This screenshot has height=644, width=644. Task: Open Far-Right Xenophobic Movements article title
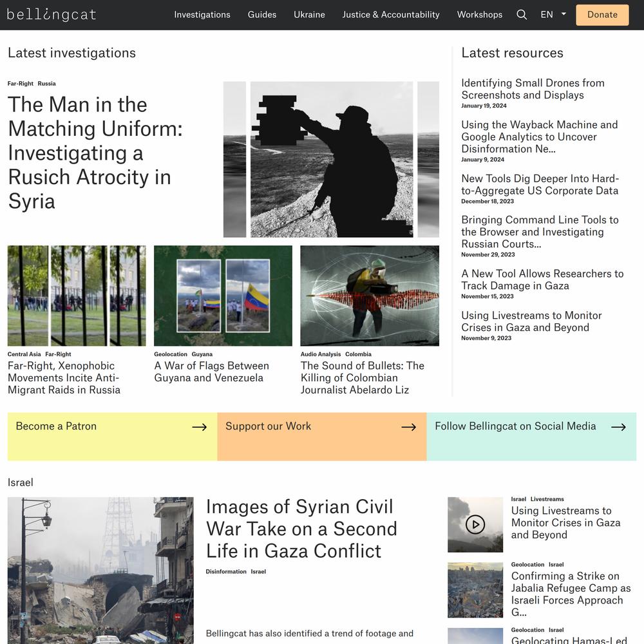click(x=64, y=378)
